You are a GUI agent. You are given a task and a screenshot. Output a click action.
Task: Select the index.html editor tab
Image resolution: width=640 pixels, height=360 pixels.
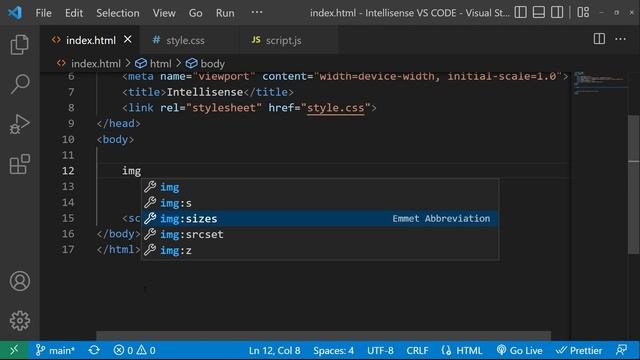(90, 40)
